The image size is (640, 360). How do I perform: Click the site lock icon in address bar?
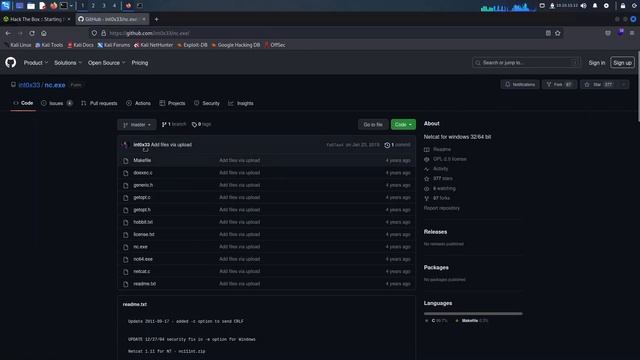pos(104,33)
